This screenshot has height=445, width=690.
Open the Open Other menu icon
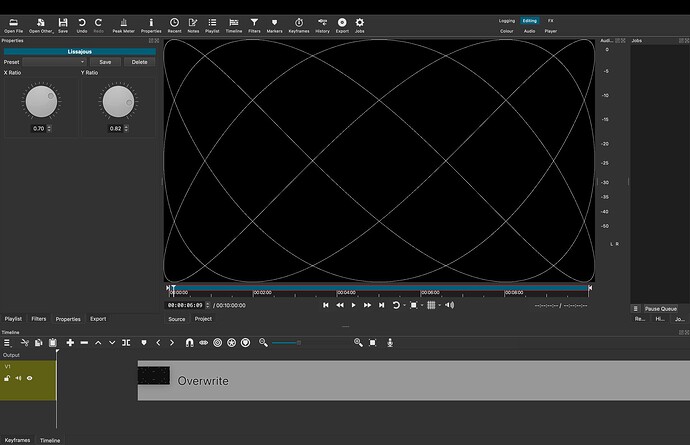(41, 26)
